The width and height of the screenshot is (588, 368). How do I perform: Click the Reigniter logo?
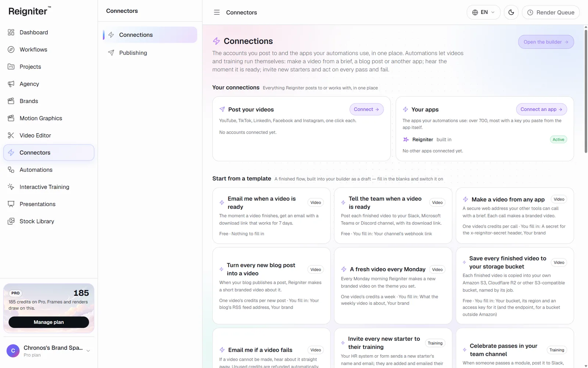pyautogui.click(x=29, y=11)
